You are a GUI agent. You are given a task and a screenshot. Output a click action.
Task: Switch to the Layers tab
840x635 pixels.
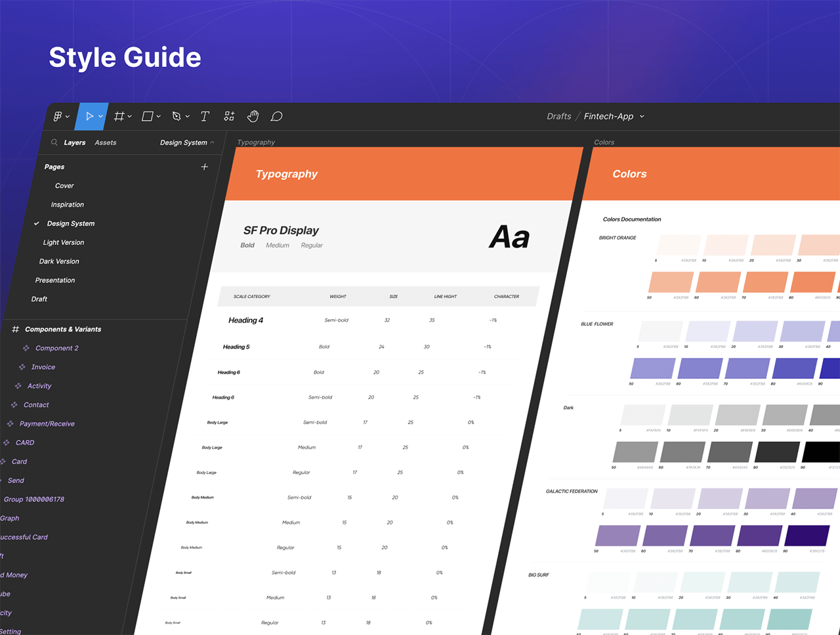(75, 142)
